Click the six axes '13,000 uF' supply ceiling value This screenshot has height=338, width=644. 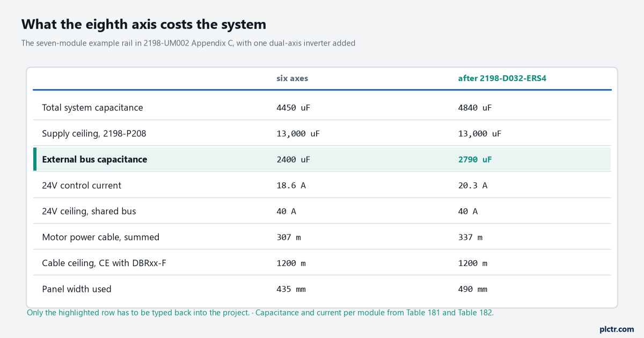298,134
